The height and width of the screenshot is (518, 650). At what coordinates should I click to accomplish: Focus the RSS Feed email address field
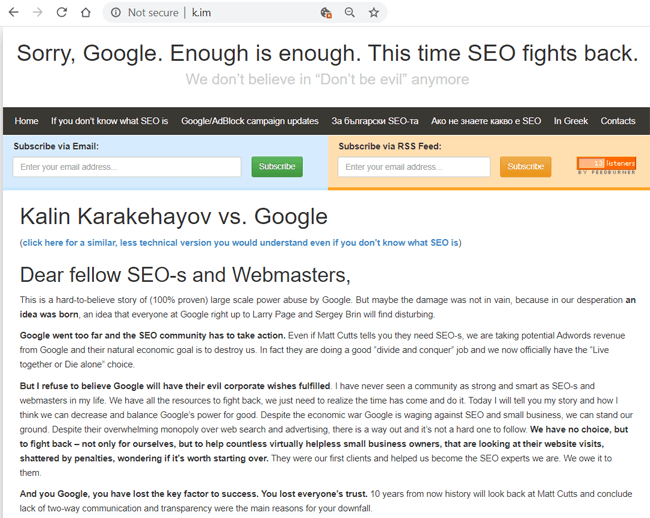coord(414,167)
